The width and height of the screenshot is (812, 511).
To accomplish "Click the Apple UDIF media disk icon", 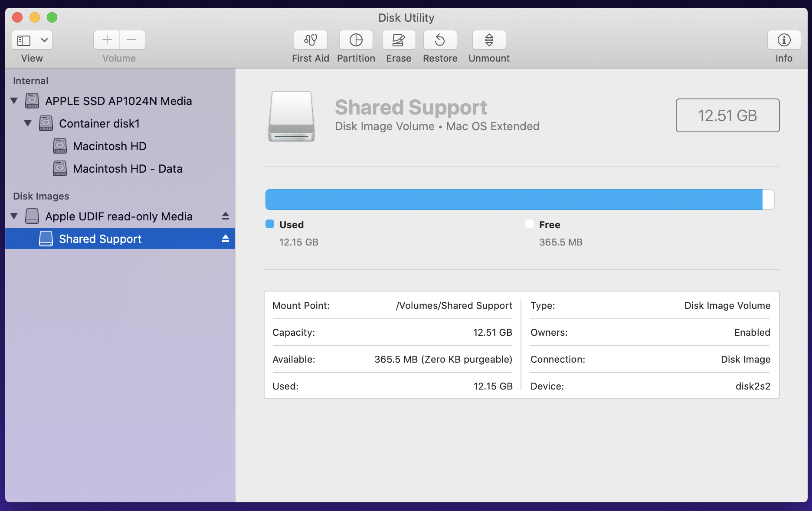I will [x=32, y=216].
